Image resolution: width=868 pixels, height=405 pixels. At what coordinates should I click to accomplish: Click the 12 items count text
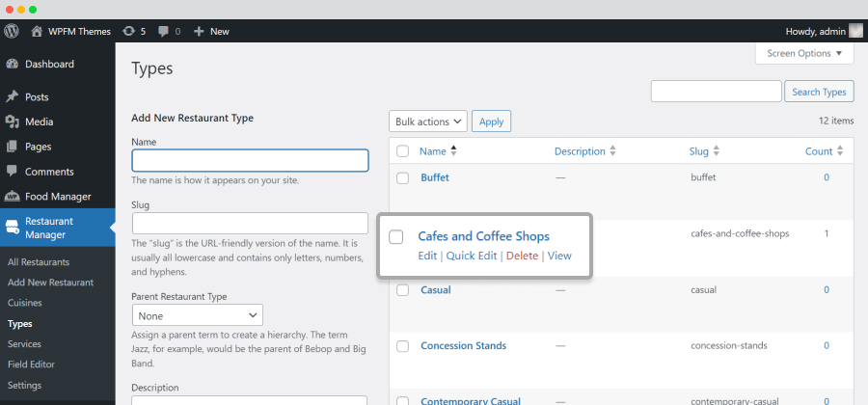pos(836,121)
